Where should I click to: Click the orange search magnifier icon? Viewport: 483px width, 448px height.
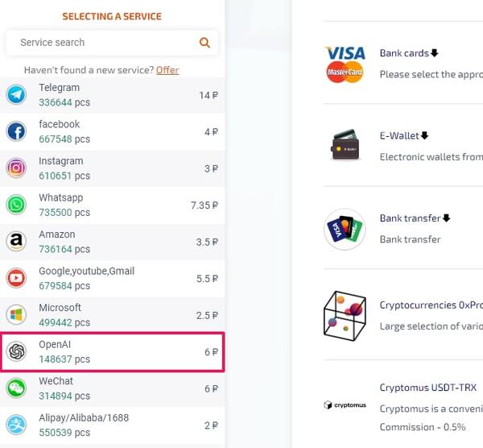(204, 43)
